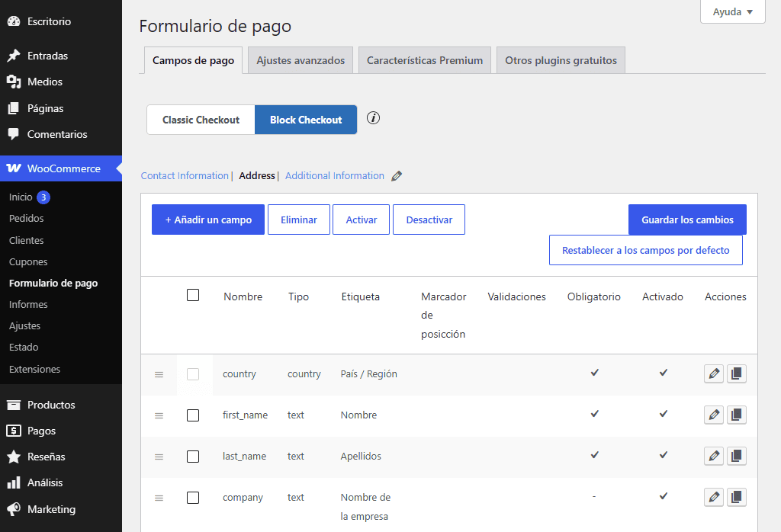Viewport: 781px width, 532px height.
Task: Edit the country field with pencil icon
Action: click(x=714, y=373)
